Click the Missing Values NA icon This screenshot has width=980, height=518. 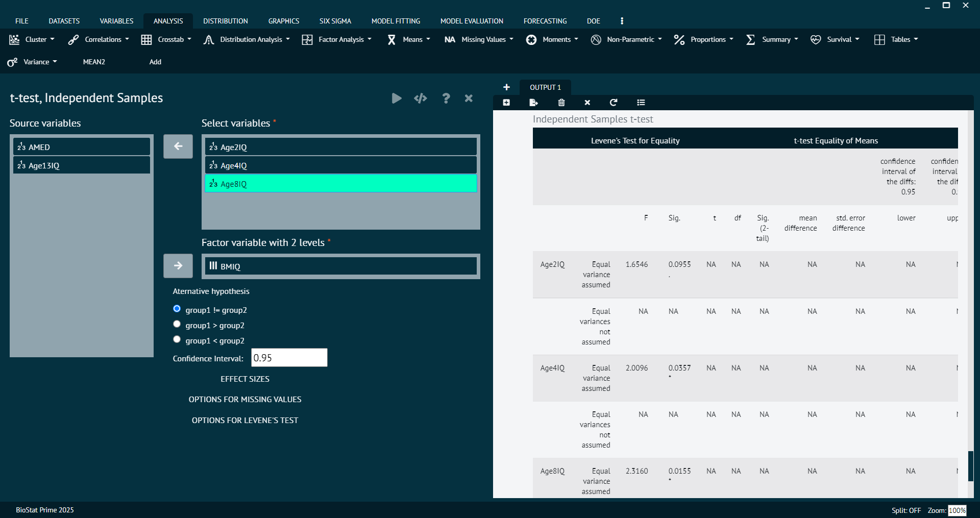(x=450, y=40)
